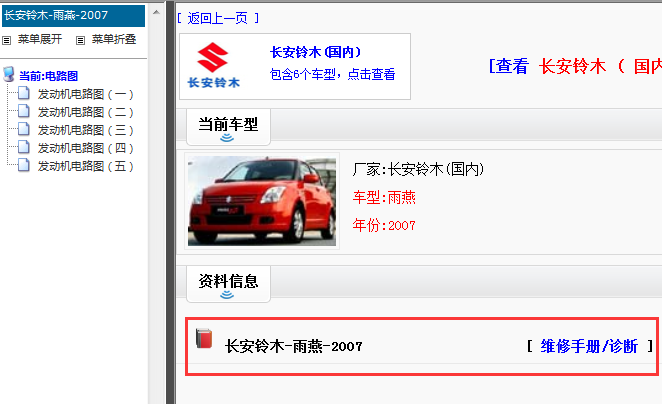Select the 当前:电路图 root node
Screen dimensions: 662x404
pyautogui.click(x=49, y=76)
